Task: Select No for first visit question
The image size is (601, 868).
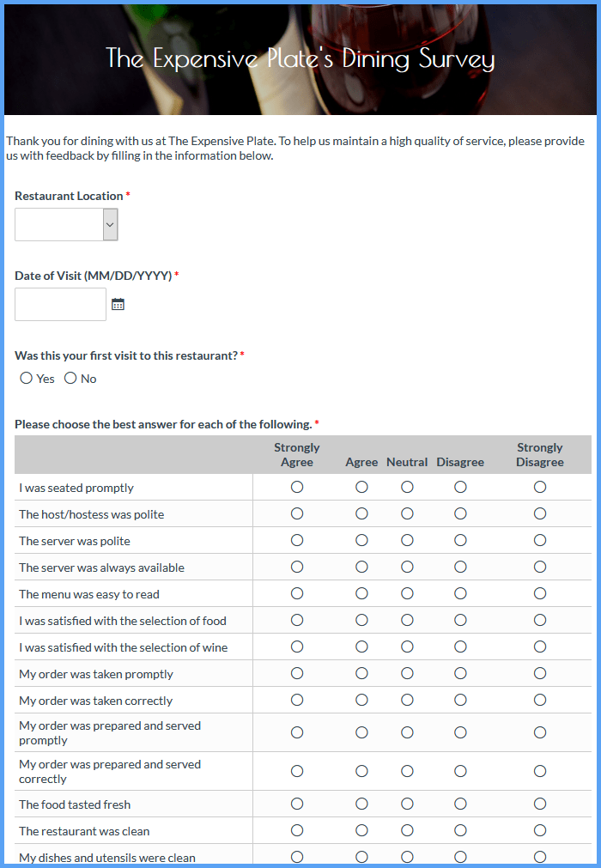Action: point(70,378)
